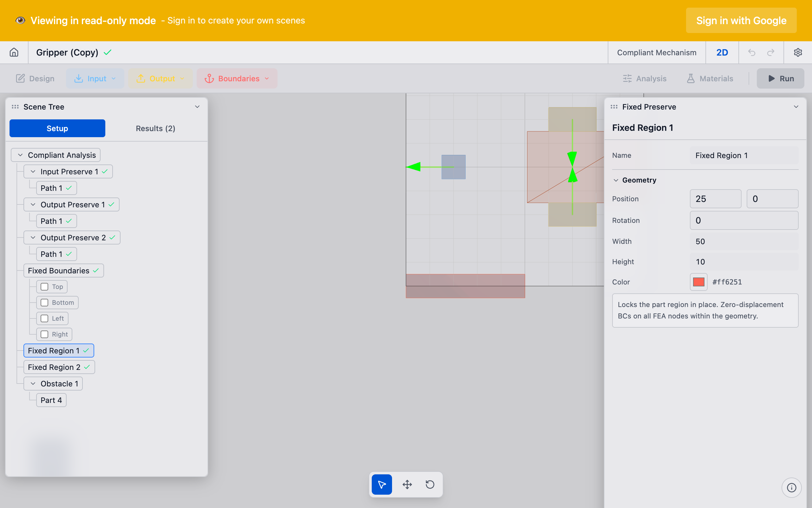Select Fixed Region 2 in scene tree
Image resolution: width=812 pixels, height=508 pixels.
click(59, 367)
